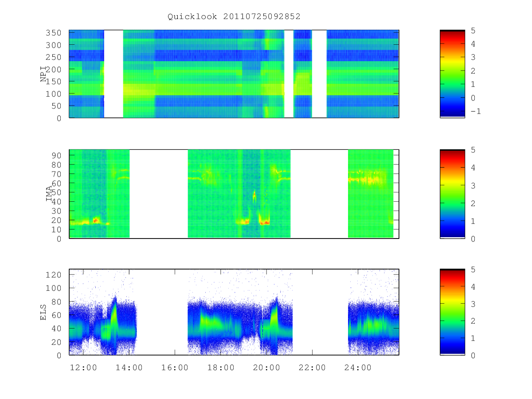
Task: Click the 4 label on ELS color bar
Action: 473,287
